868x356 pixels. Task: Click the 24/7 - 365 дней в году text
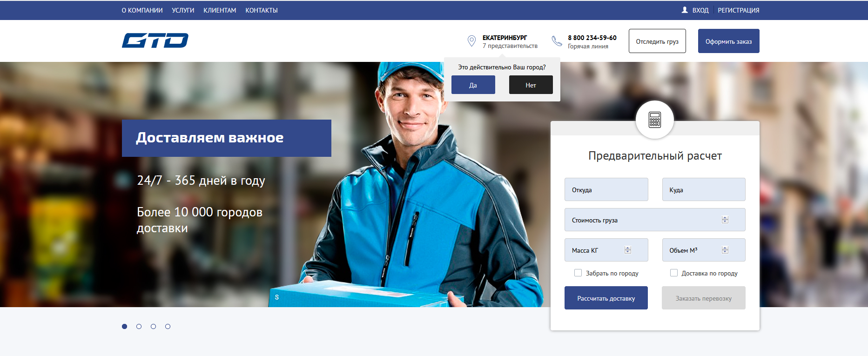point(201,180)
